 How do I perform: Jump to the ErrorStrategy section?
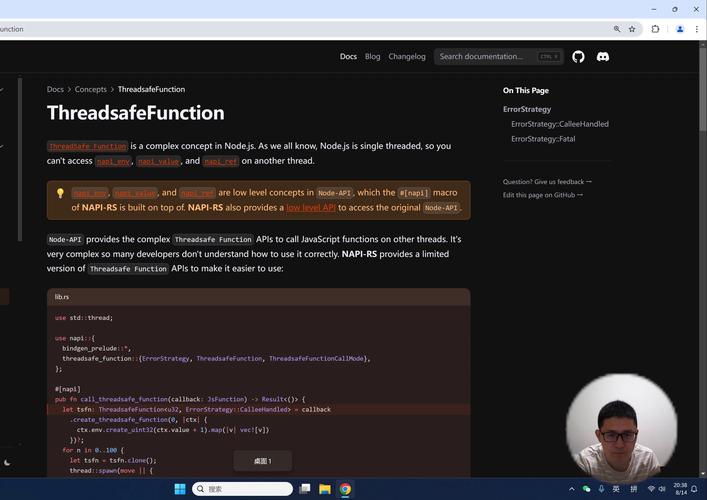coord(527,110)
